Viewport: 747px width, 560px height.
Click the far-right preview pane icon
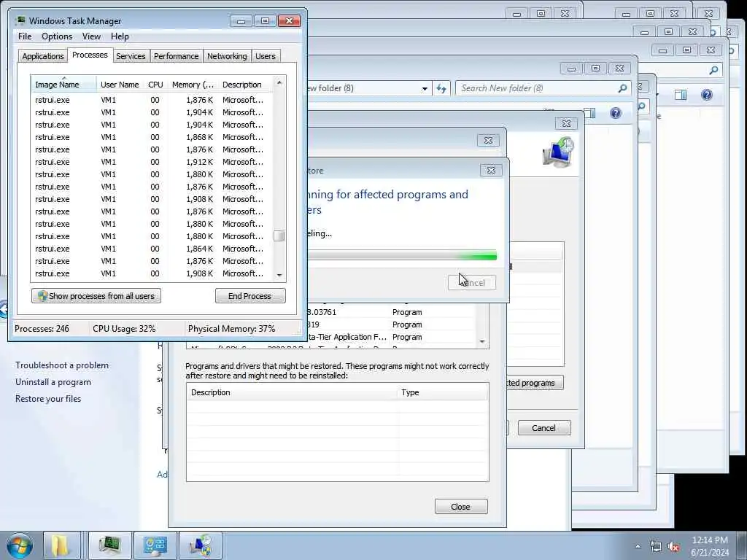(681, 95)
